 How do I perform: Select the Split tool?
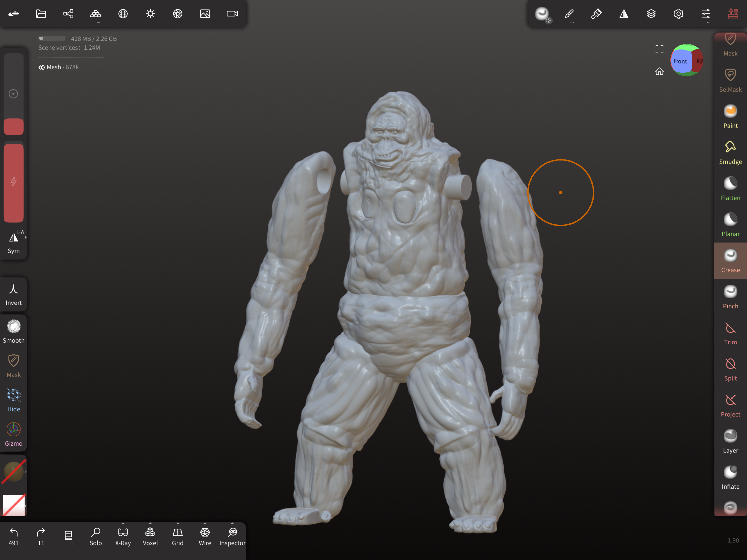click(x=730, y=369)
